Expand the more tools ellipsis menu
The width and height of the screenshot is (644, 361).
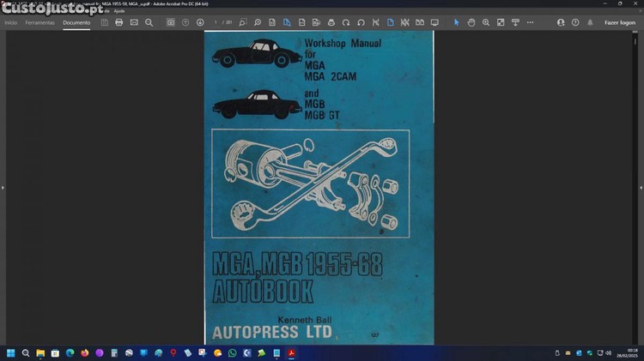[x=530, y=22]
